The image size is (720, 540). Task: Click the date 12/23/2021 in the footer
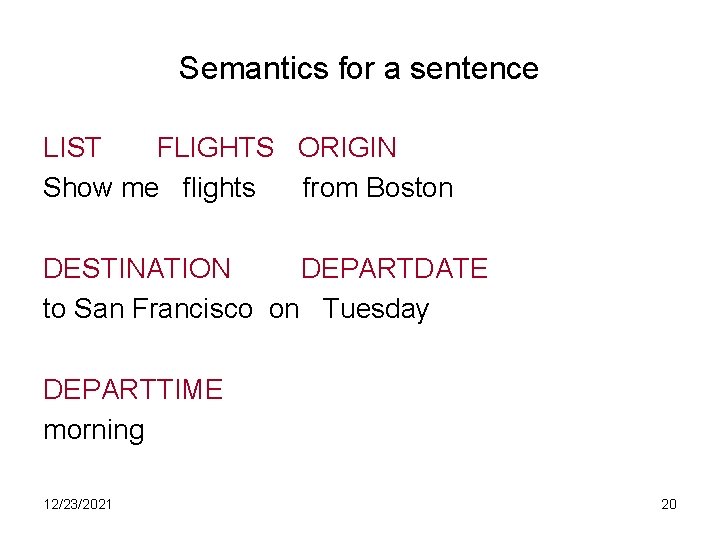78,504
